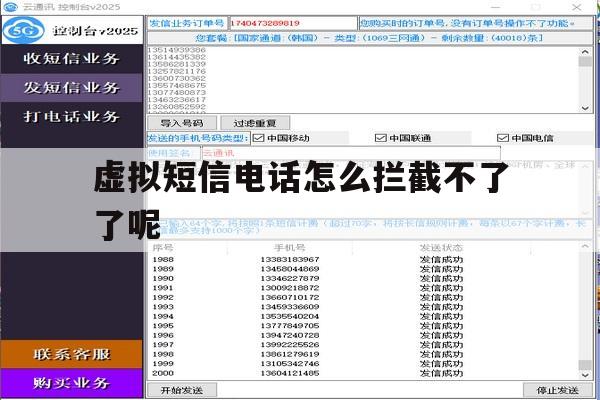Click the 手机号 column header
Viewport: 600px width, 400px height.
(x=290, y=248)
